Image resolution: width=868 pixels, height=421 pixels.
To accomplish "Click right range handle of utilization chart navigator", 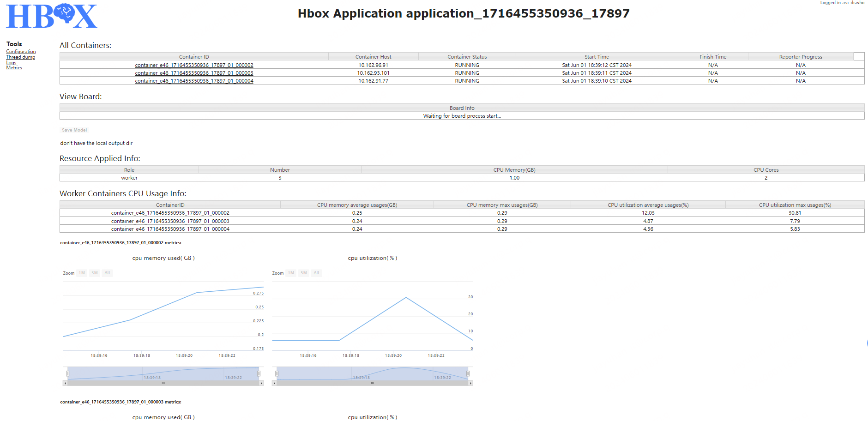I will (x=468, y=373).
